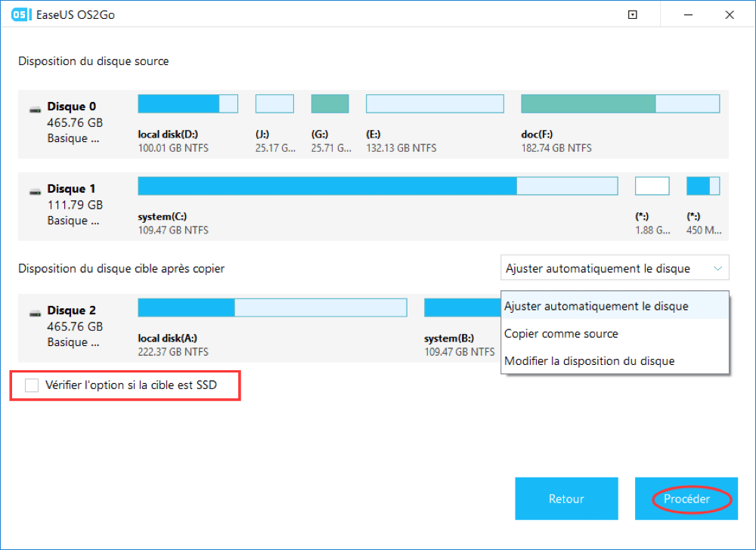756x550 pixels.
Task: Expand the disk layout dropdown arrow
Action: 716,268
